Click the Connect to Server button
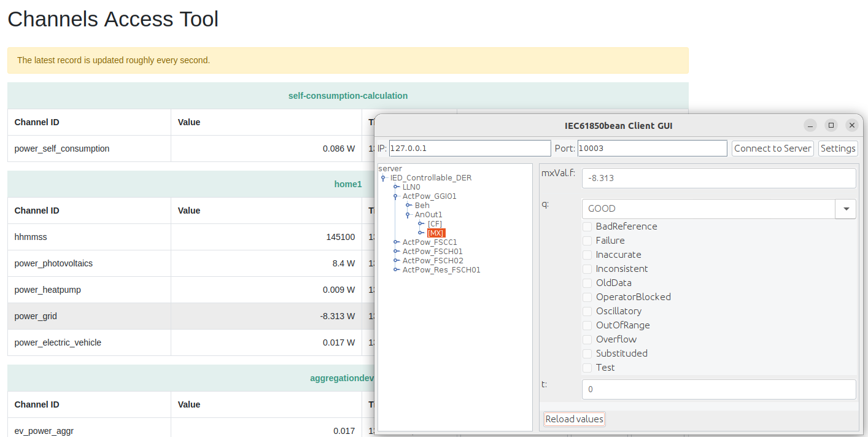The image size is (868, 437). 772,148
